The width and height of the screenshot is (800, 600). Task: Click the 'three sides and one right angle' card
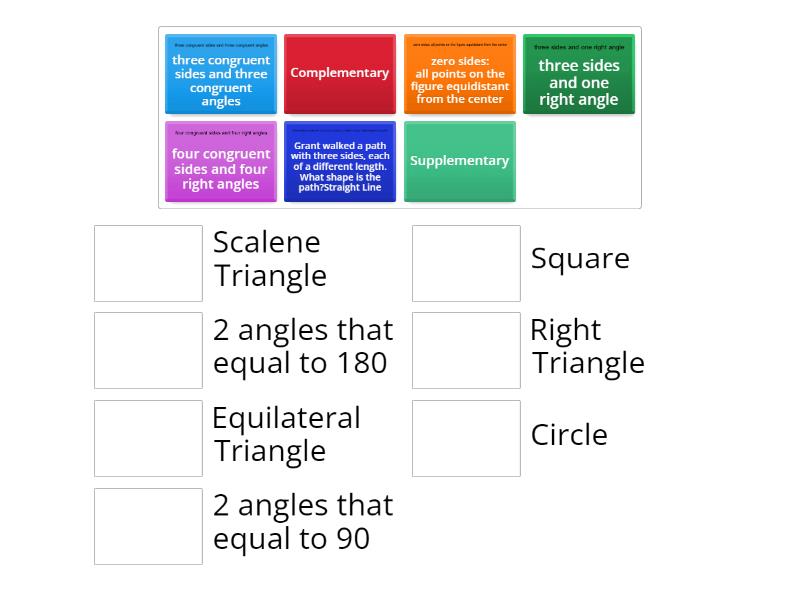pyautogui.click(x=579, y=73)
